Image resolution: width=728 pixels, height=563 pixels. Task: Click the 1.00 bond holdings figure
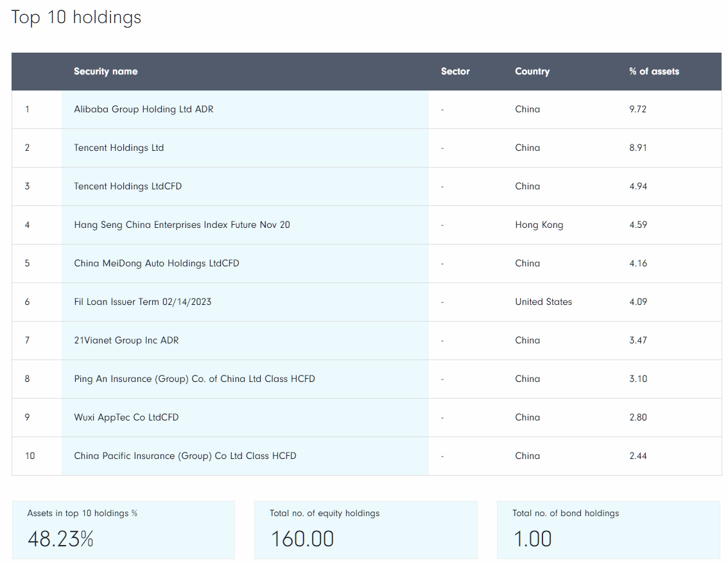(x=533, y=539)
